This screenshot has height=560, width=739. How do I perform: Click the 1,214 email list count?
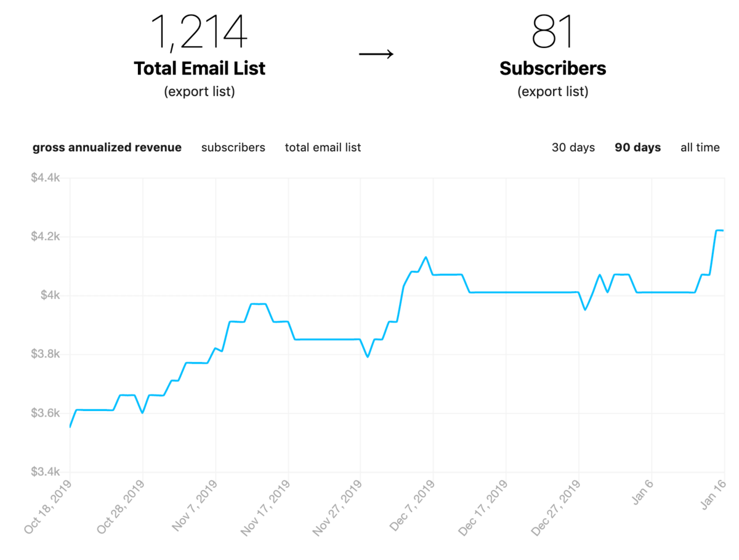click(199, 32)
